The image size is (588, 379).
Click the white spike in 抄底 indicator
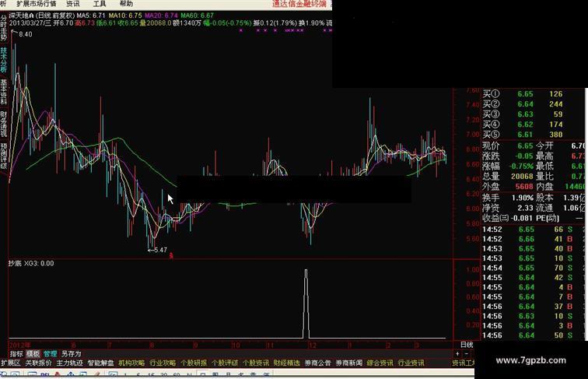tap(306, 304)
